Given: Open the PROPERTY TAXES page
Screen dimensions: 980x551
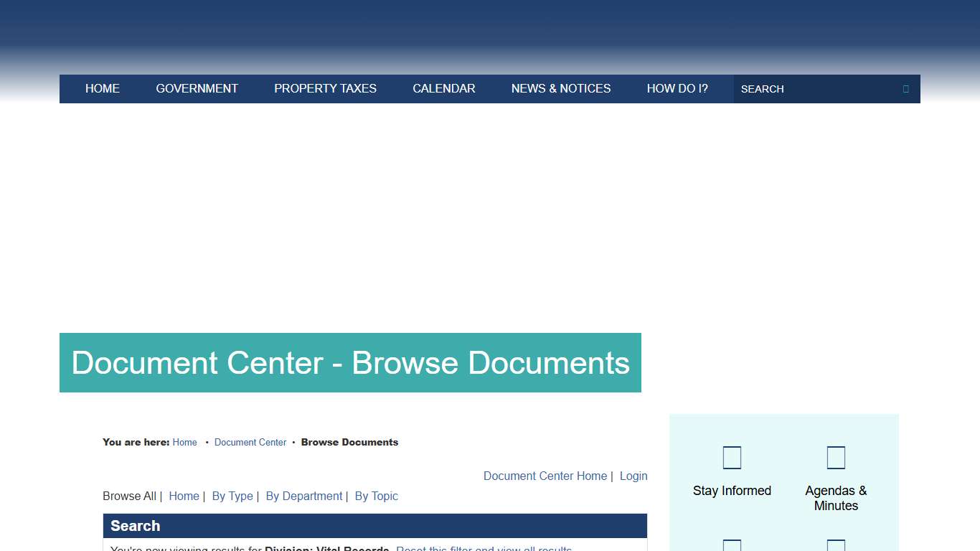Looking at the screenshot, I should (325, 88).
